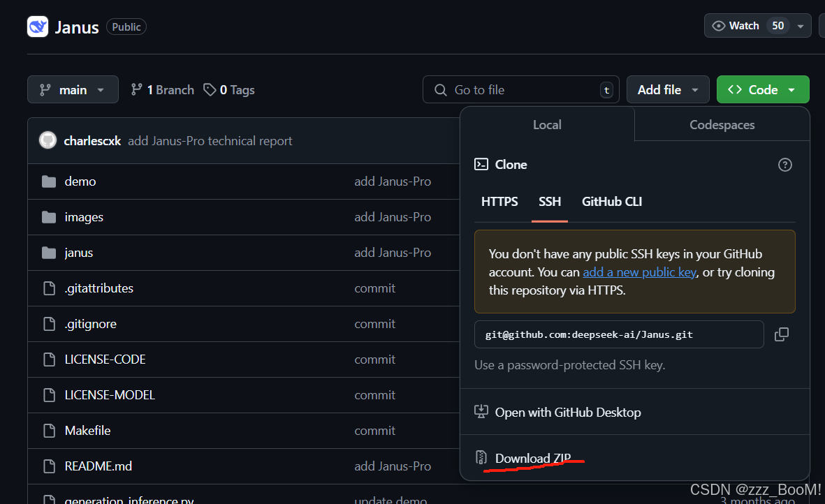Click the tag icon beside 0 Tags
This screenshot has height=504, width=825.
point(210,90)
